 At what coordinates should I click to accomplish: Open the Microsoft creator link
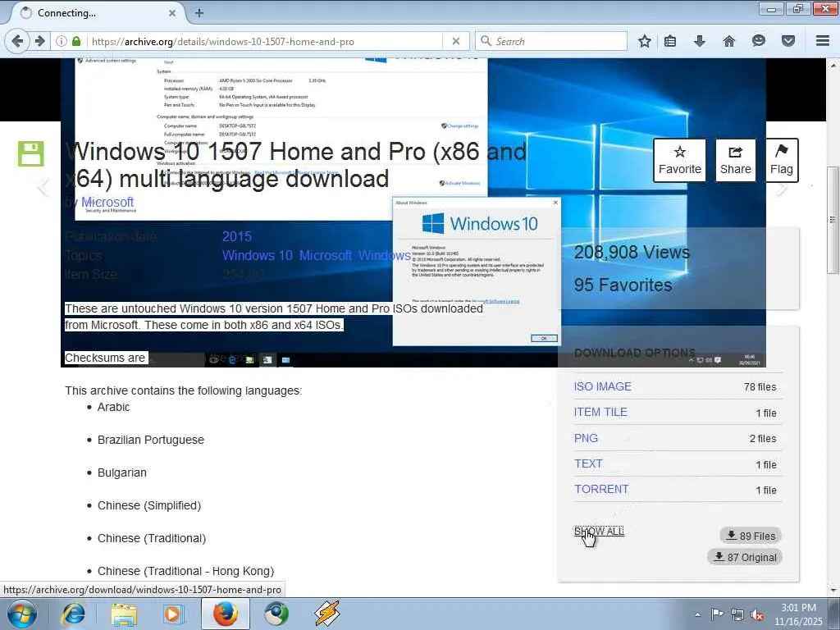(x=107, y=202)
